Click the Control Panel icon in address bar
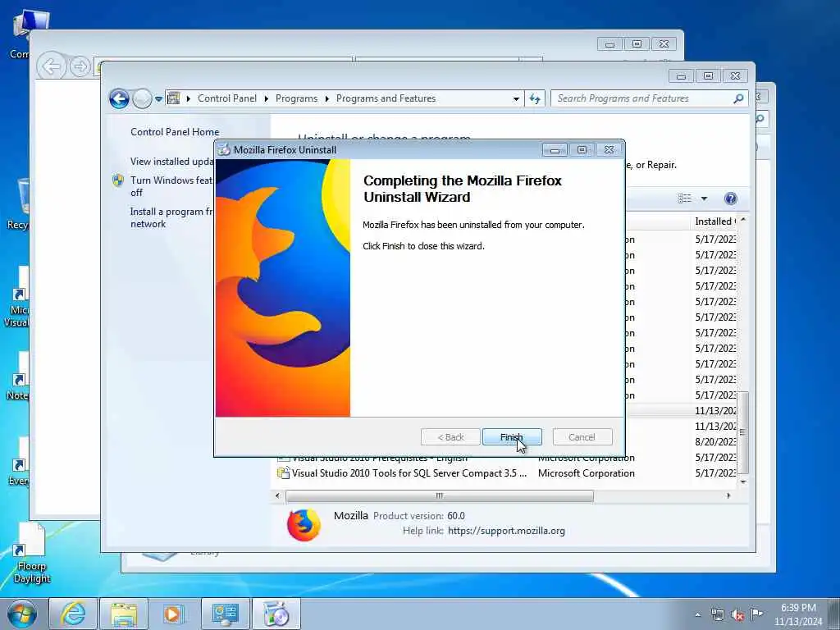Image resolution: width=840 pixels, height=630 pixels. (x=174, y=98)
